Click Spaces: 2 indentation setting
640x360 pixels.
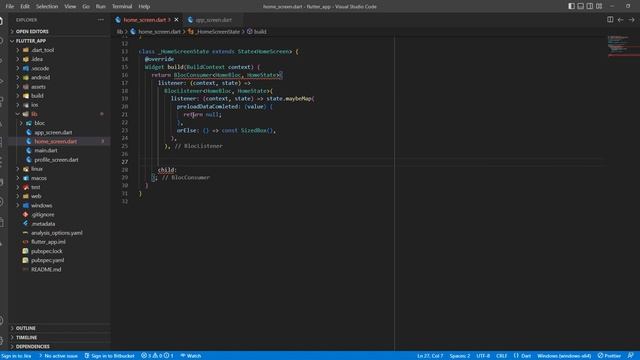pos(460,356)
